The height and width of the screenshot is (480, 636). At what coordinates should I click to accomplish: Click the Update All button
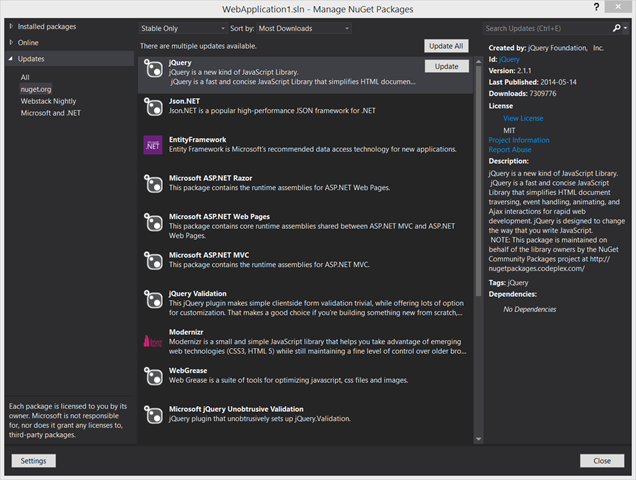(x=446, y=46)
